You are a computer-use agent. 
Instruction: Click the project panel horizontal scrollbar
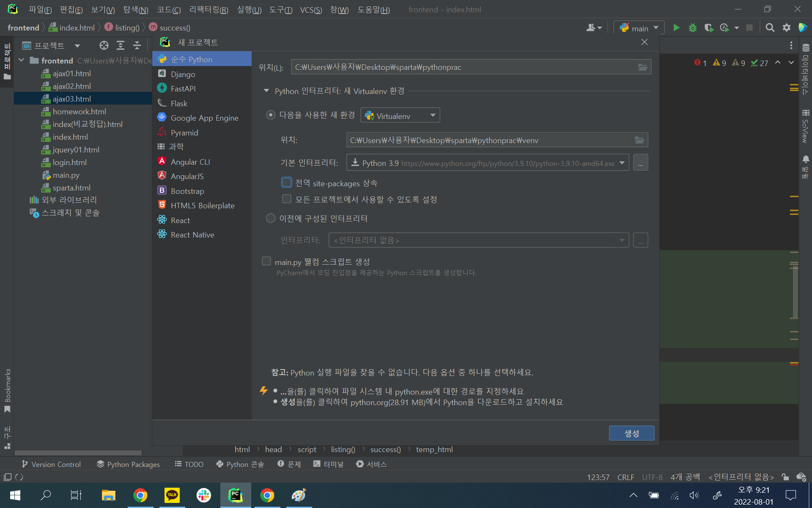[78, 453]
